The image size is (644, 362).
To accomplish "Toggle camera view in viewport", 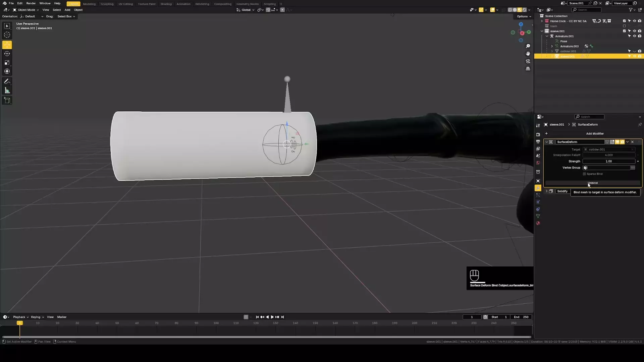I will click(528, 61).
